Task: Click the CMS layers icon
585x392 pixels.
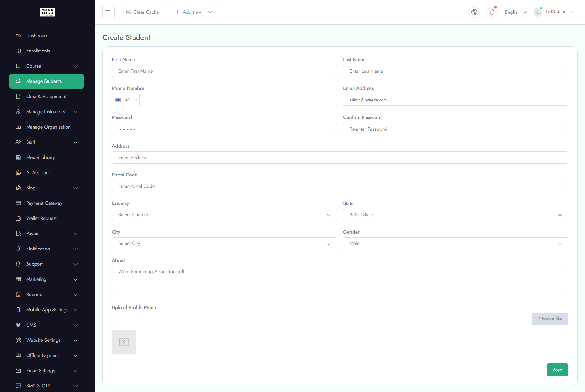Action: coord(18,325)
